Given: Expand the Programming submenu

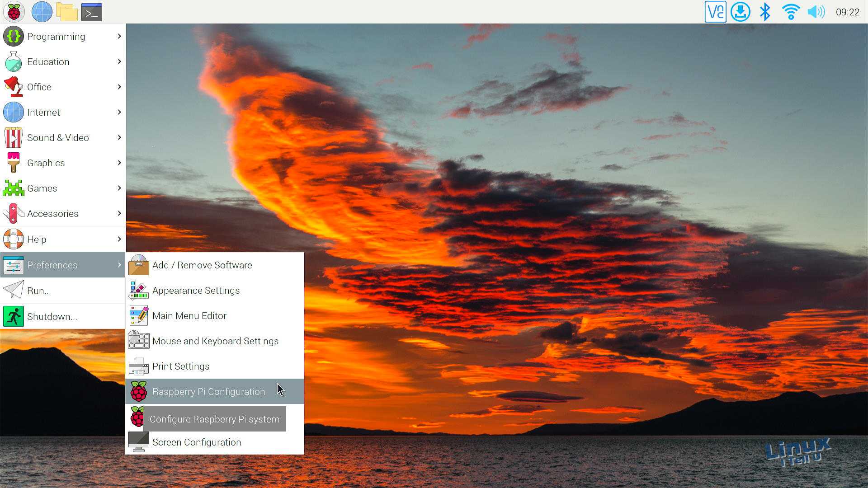Looking at the screenshot, I should pyautogui.click(x=56, y=37).
